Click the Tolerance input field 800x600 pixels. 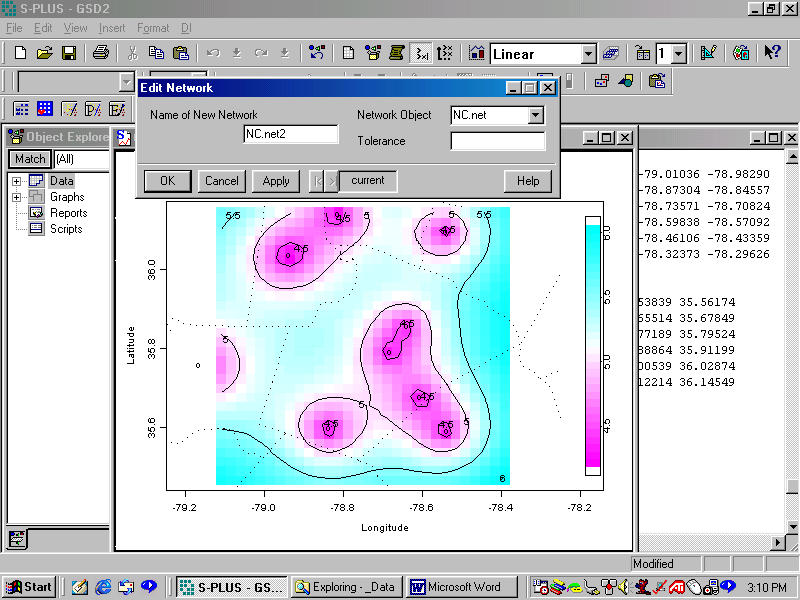[x=497, y=141]
